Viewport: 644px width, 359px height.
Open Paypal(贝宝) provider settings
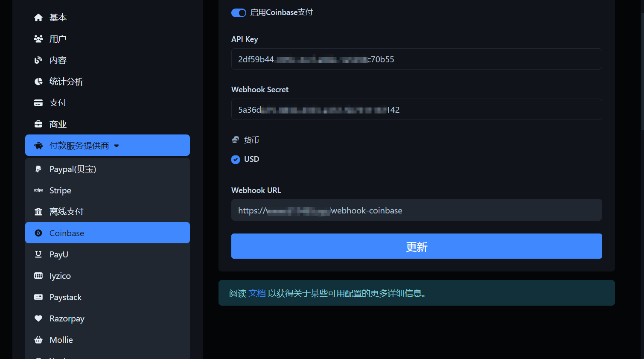108,169
